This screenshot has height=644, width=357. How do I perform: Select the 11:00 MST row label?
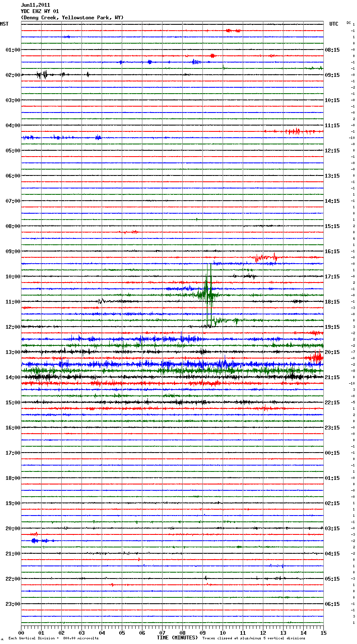pos(13,301)
